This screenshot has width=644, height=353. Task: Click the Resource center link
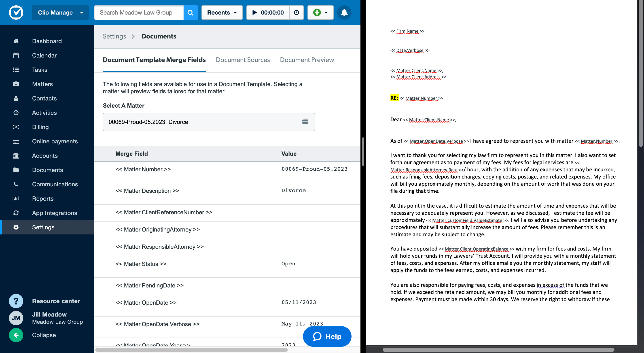coord(56,301)
